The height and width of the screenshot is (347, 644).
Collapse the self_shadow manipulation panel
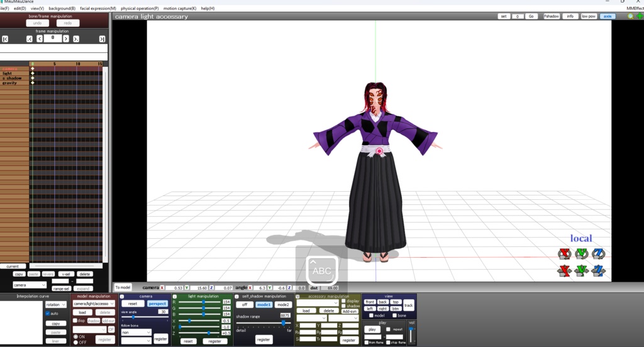tap(236, 297)
